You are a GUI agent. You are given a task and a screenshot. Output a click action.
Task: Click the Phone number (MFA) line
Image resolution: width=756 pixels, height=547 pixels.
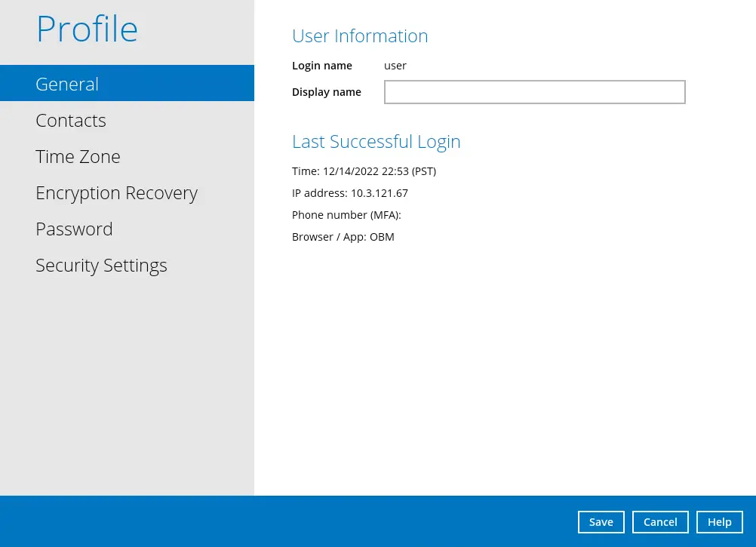346,215
